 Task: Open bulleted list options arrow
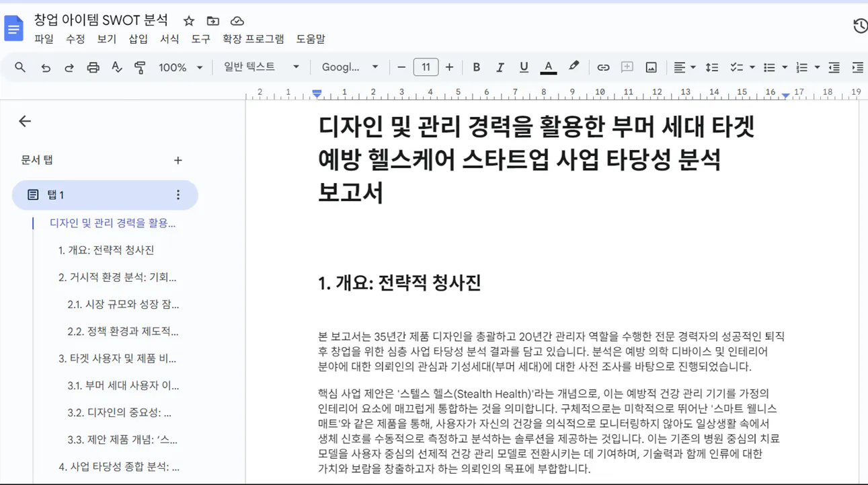pos(785,67)
